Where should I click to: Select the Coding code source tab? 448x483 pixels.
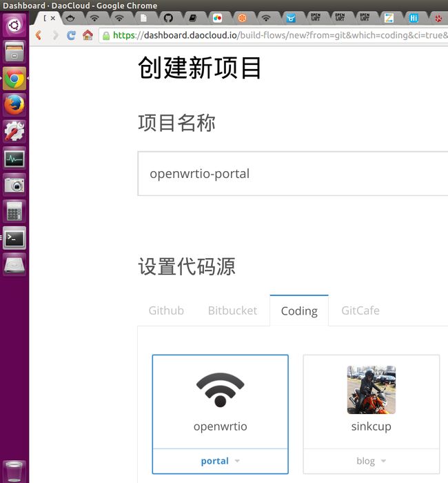[299, 310]
